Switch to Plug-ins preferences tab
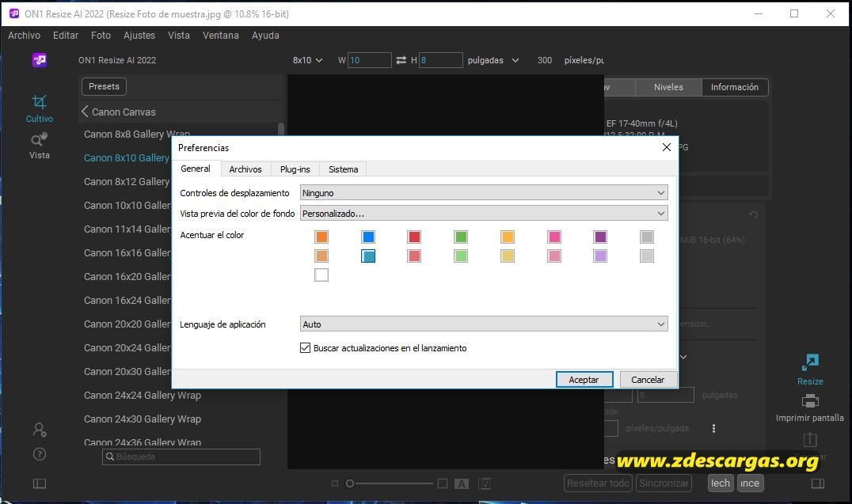The image size is (852, 504). point(295,169)
